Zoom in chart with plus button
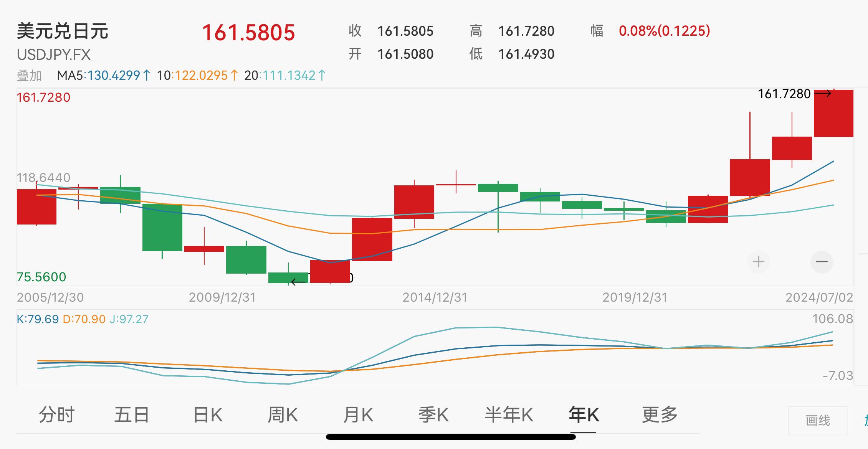The width and height of the screenshot is (868, 449). pyautogui.click(x=758, y=262)
